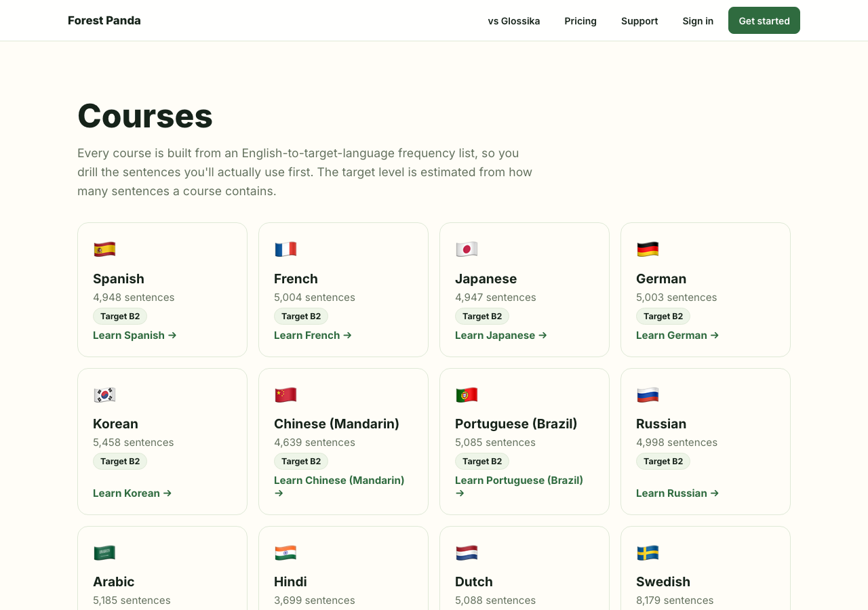Click the "4,948 sentences" text
The width and height of the screenshot is (868, 610).
coord(134,297)
